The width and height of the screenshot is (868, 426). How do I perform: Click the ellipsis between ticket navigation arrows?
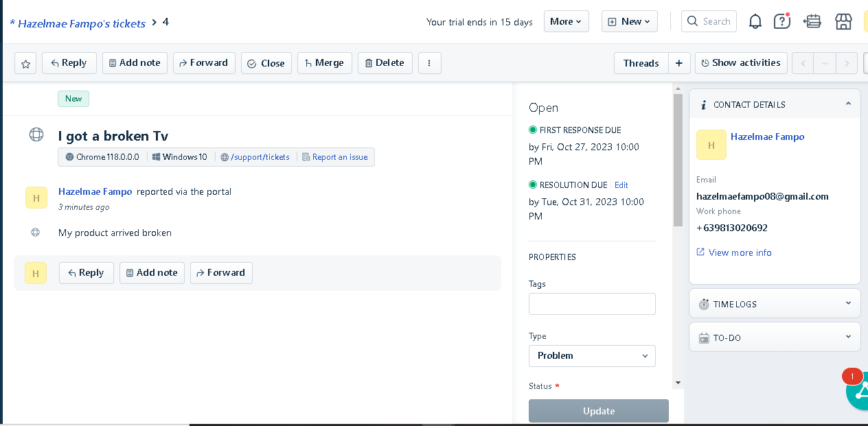[x=825, y=63]
